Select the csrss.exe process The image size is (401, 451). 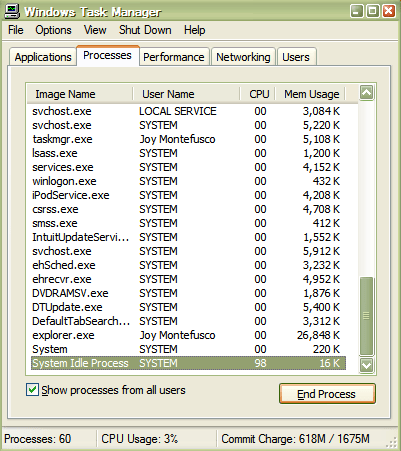pyautogui.click(x=188, y=209)
